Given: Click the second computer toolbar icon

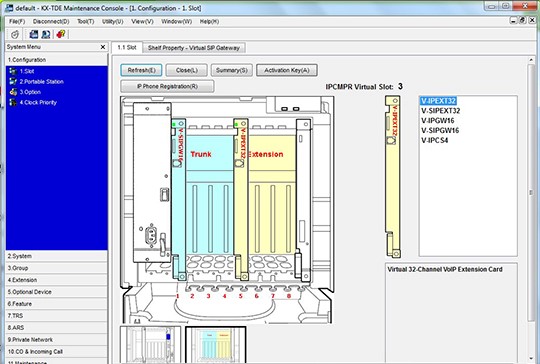Looking at the screenshot, I should pyautogui.click(x=46, y=34).
